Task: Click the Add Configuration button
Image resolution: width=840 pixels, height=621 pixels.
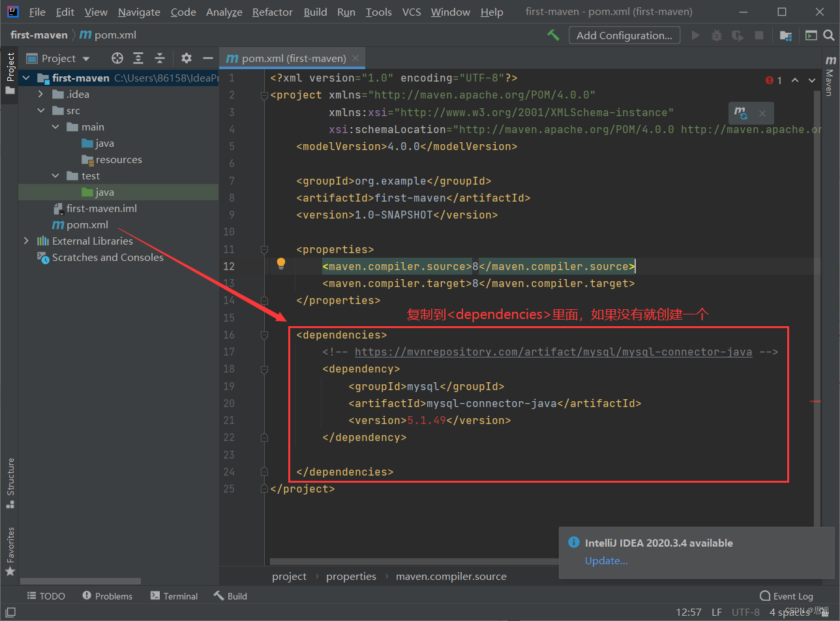Action: pos(624,35)
